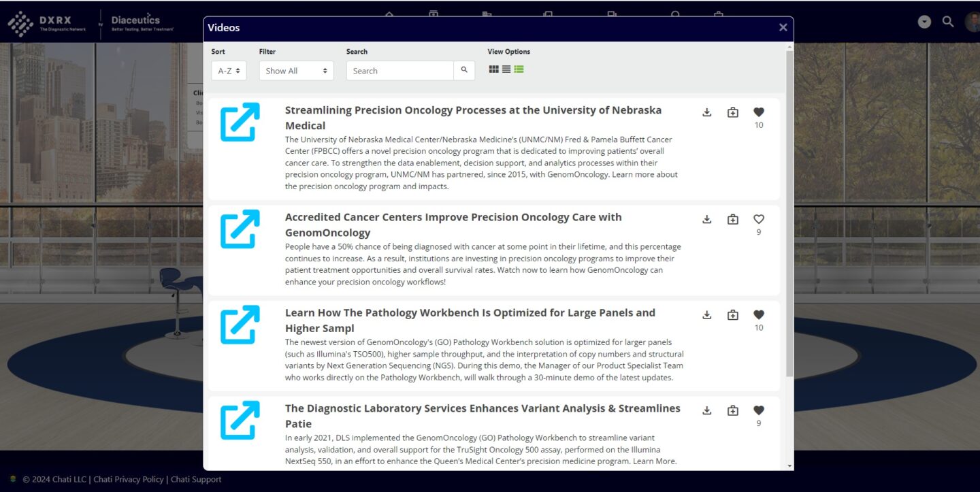Open the Chati Privacy Policy link
This screenshot has width=980, height=492.
tap(129, 479)
